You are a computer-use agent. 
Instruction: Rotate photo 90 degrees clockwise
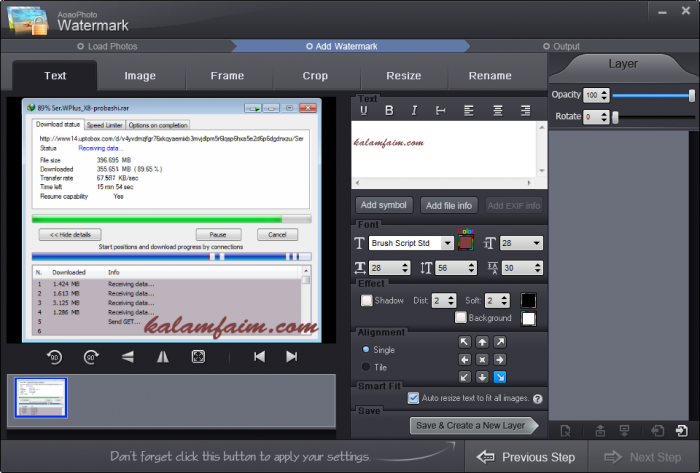pyautogui.click(x=91, y=357)
